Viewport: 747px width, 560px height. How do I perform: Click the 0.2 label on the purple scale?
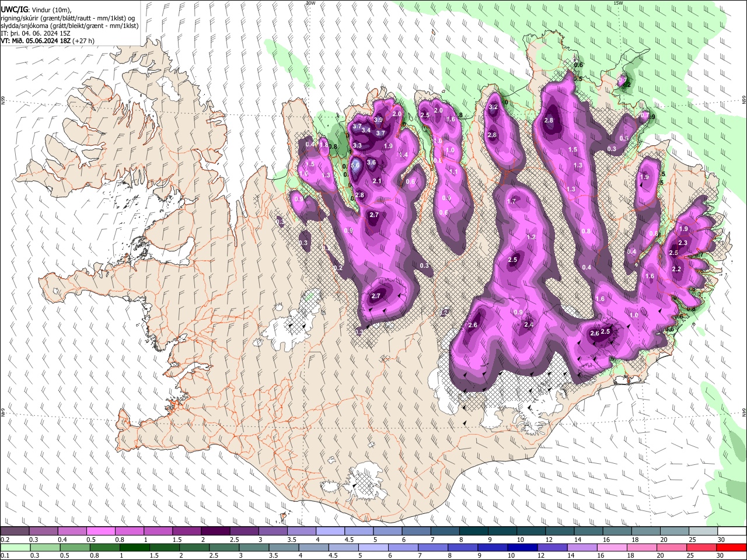pyautogui.click(x=5, y=540)
